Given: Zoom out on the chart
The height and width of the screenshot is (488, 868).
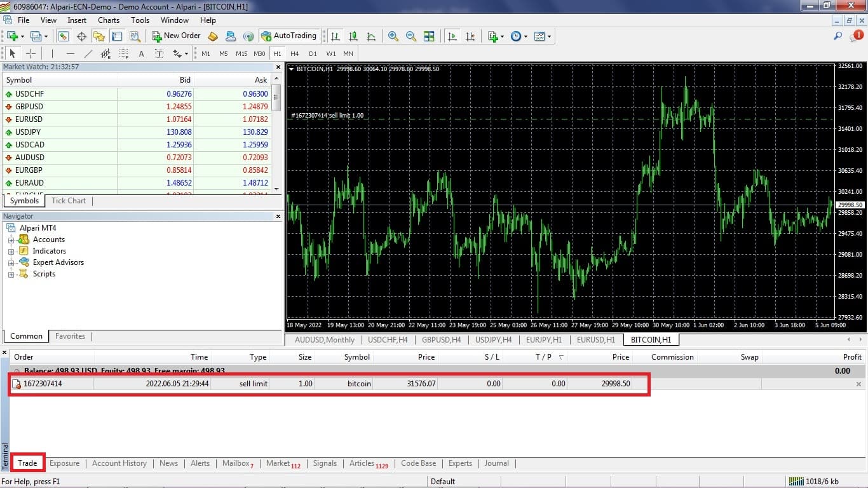Looking at the screenshot, I should tap(411, 36).
